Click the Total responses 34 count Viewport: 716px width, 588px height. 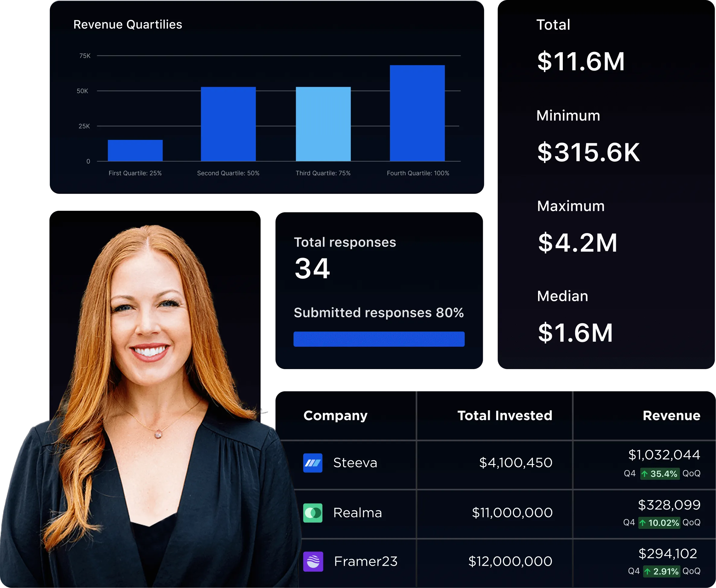tap(312, 269)
